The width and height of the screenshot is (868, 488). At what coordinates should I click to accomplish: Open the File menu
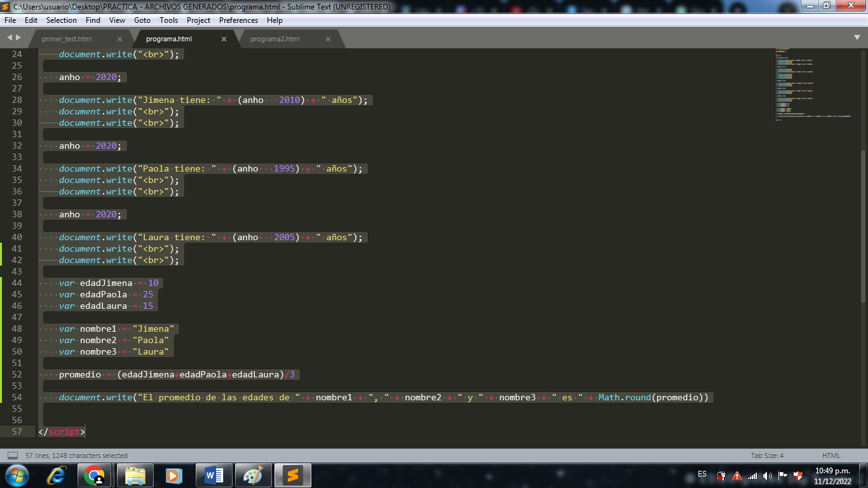(10, 20)
